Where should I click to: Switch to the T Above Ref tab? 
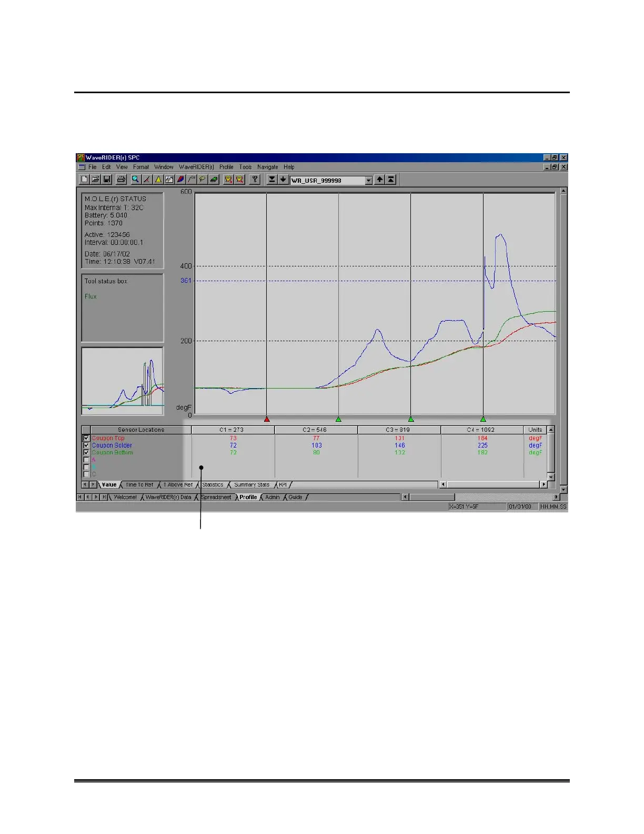(178, 485)
